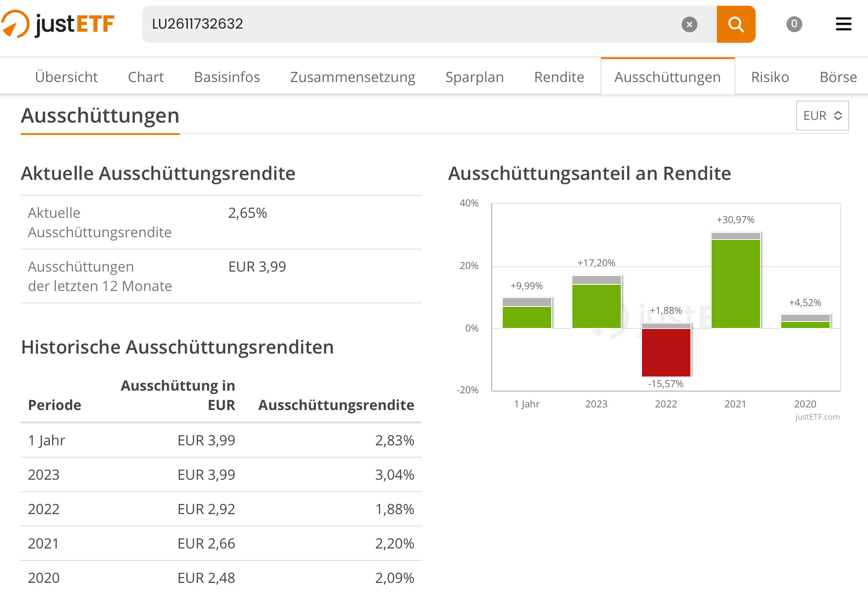Open the hamburger menu
868x593 pixels.
point(843,24)
